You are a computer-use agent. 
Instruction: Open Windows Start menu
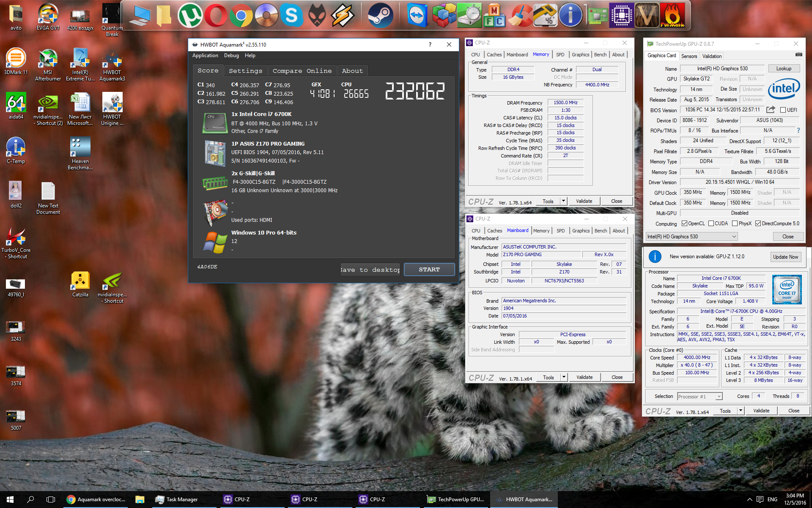point(10,500)
